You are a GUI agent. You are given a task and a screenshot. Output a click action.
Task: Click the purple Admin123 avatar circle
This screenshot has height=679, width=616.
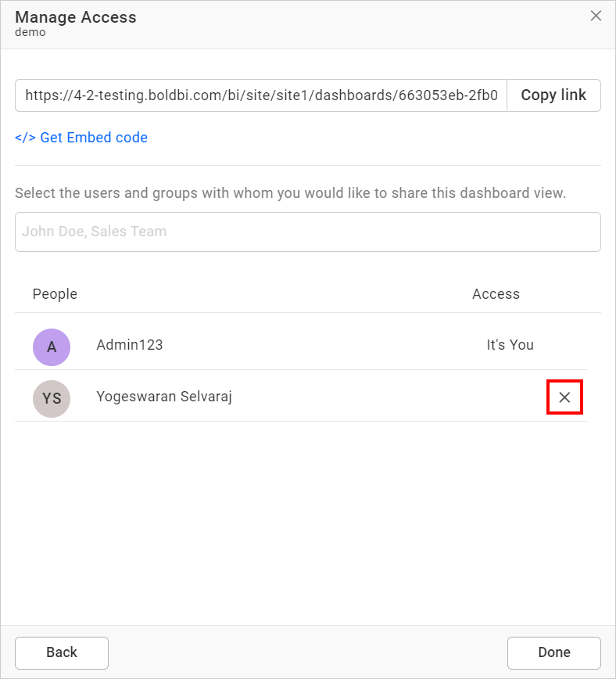(52, 347)
